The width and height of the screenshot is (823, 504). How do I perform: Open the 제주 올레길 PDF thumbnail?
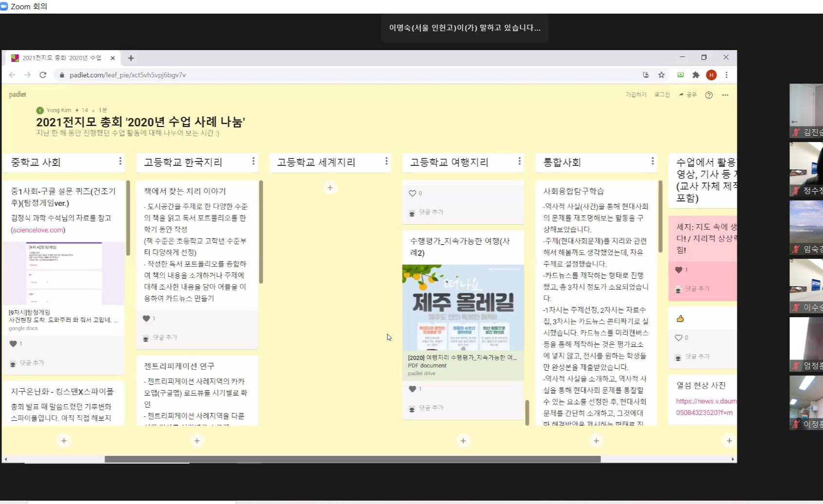[x=463, y=307]
